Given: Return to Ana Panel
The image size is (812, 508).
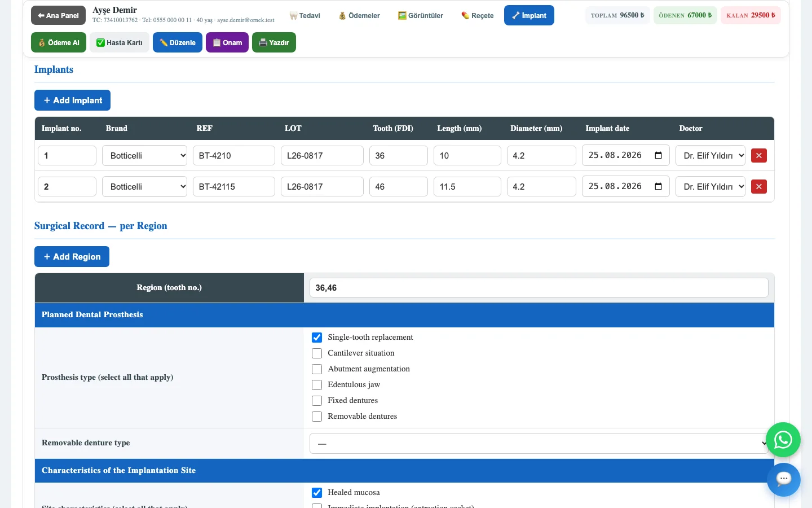Looking at the screenshot, I should 58,16.
